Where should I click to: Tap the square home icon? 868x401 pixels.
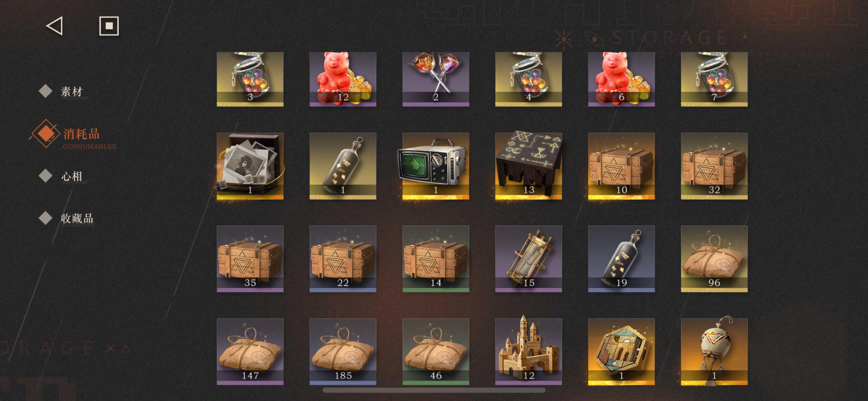[x=109, y=26]
